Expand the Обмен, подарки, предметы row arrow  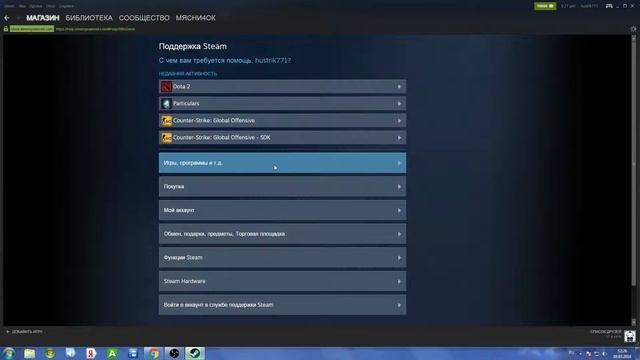(399, 234)
